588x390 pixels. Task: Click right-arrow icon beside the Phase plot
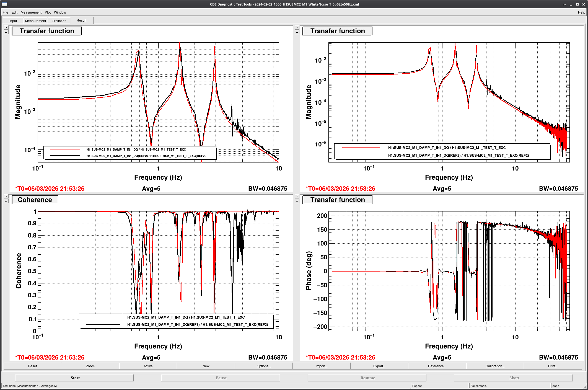pos(297,196)
